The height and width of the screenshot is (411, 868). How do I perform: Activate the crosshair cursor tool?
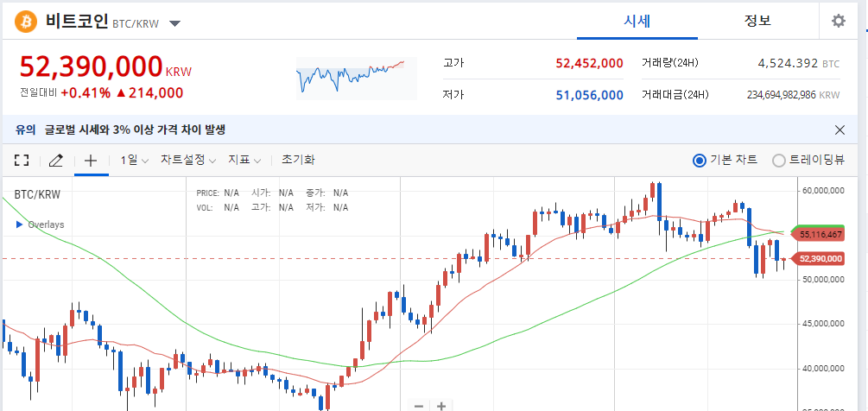click(x=91, y=160)
